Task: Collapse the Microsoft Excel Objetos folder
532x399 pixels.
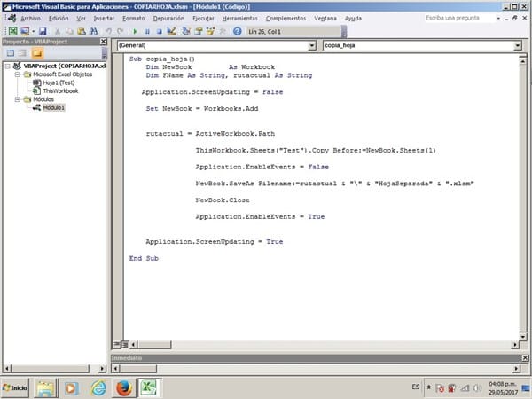Action: click(17, 74)
